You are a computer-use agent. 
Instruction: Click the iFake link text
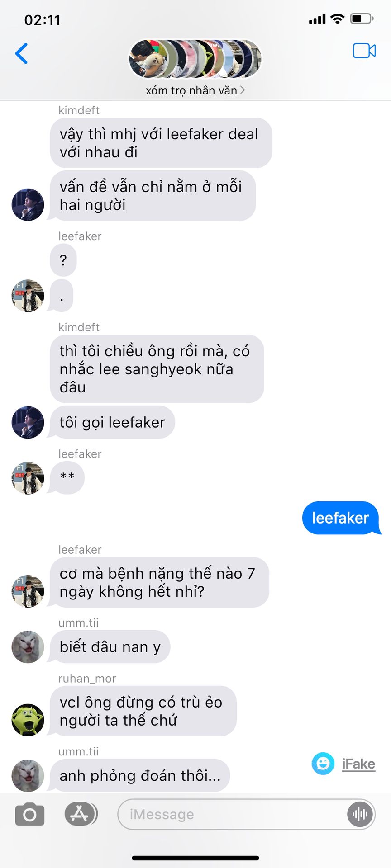coord(358,764)
